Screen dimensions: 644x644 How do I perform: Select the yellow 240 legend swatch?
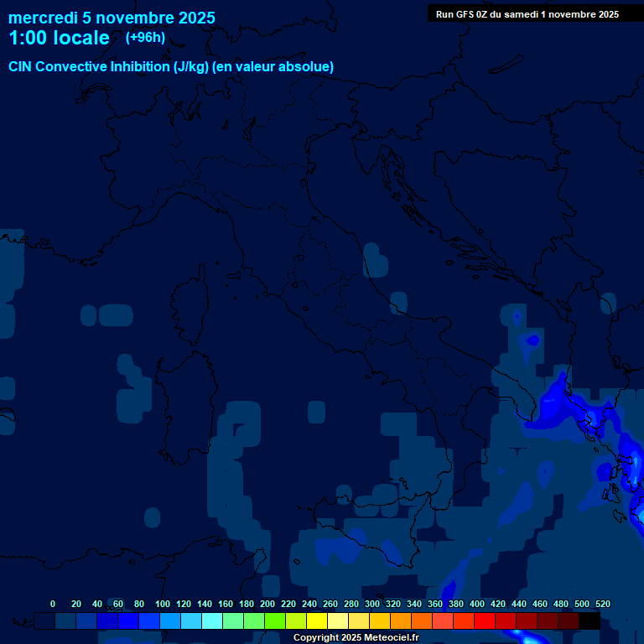[317, 621]
